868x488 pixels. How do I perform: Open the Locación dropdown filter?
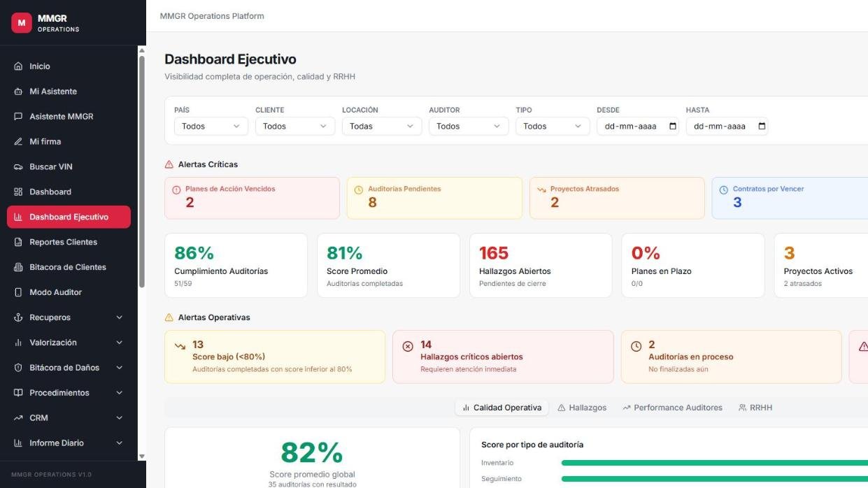[x=382, y=127]
